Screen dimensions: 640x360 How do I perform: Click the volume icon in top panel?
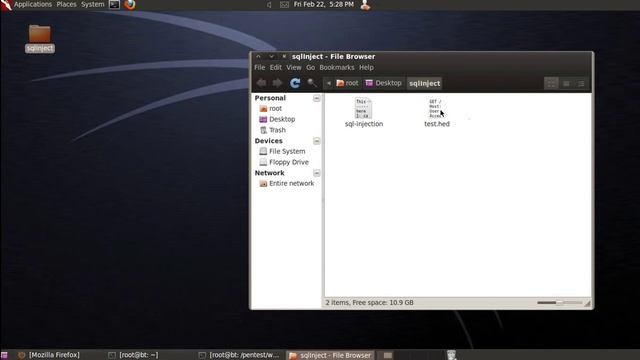coord(269,5)
